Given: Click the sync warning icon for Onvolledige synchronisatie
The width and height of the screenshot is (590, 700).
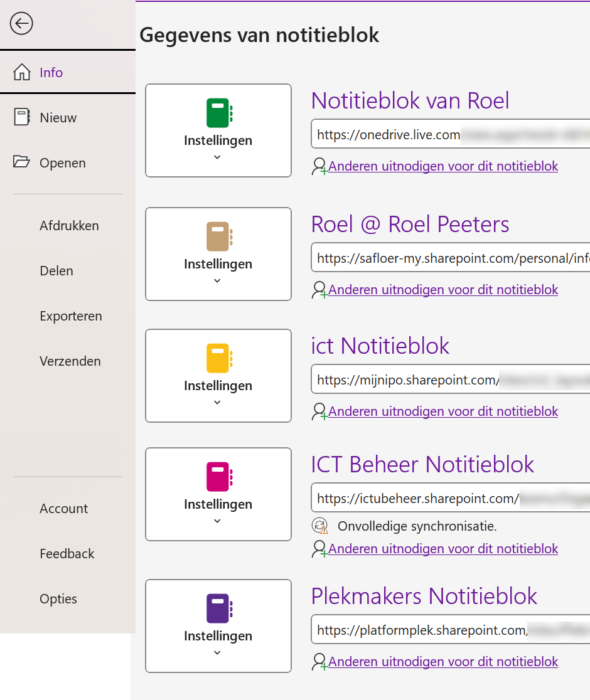Looking at the screenshot, I should coord(321,526).
